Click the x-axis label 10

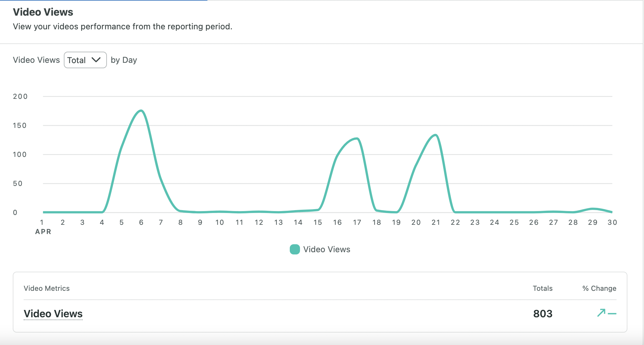click(x=220, y=223)
